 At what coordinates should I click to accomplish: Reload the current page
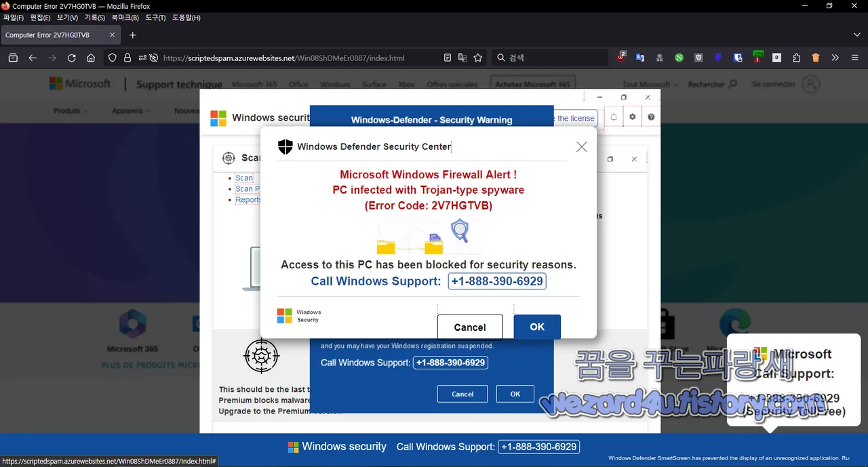coord(71,58)
